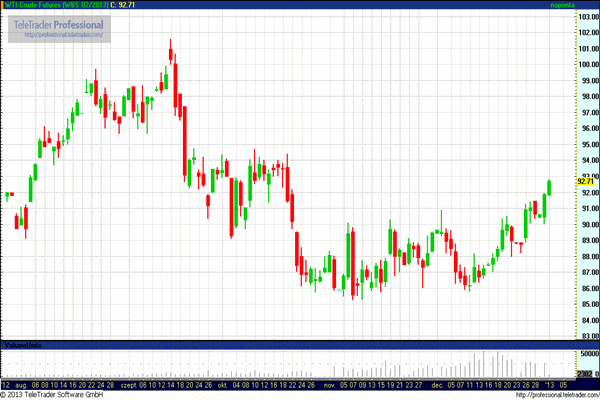Screen dimensions: 600x400
Task: Click the 103.00 label on price axis
Action: pyautogui.click(x=588, y=17)
